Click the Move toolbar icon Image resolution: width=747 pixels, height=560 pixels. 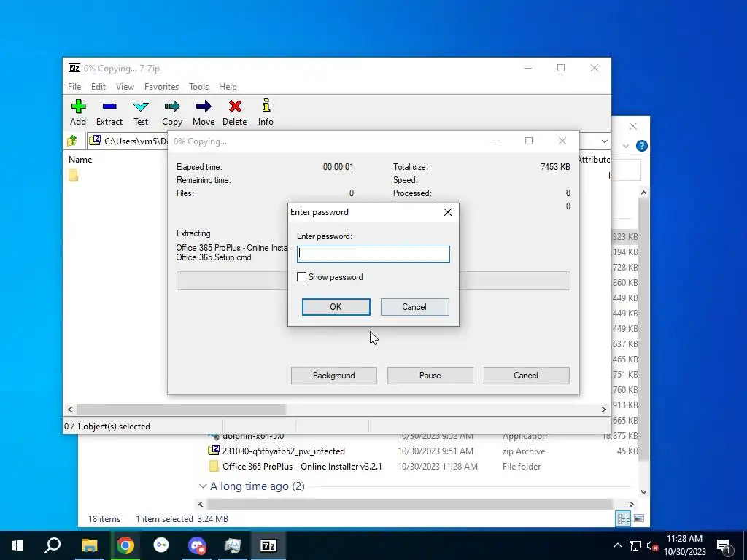click(204, 112)
